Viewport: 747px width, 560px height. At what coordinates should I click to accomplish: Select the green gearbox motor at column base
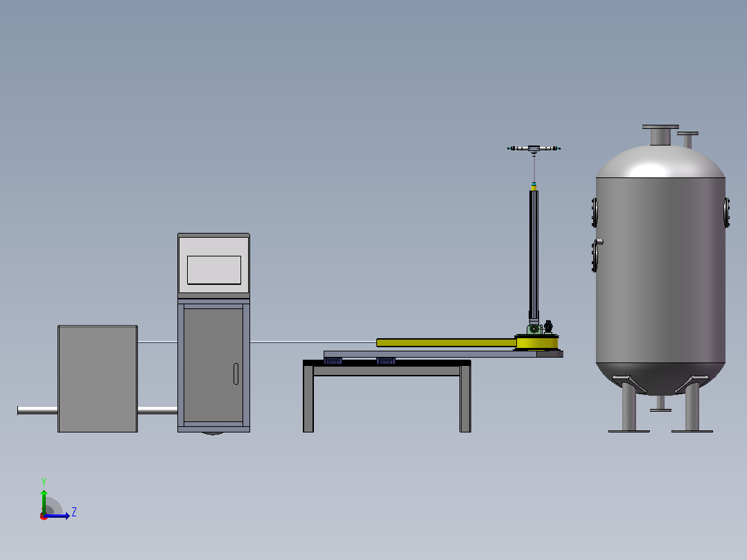point(534,329)
